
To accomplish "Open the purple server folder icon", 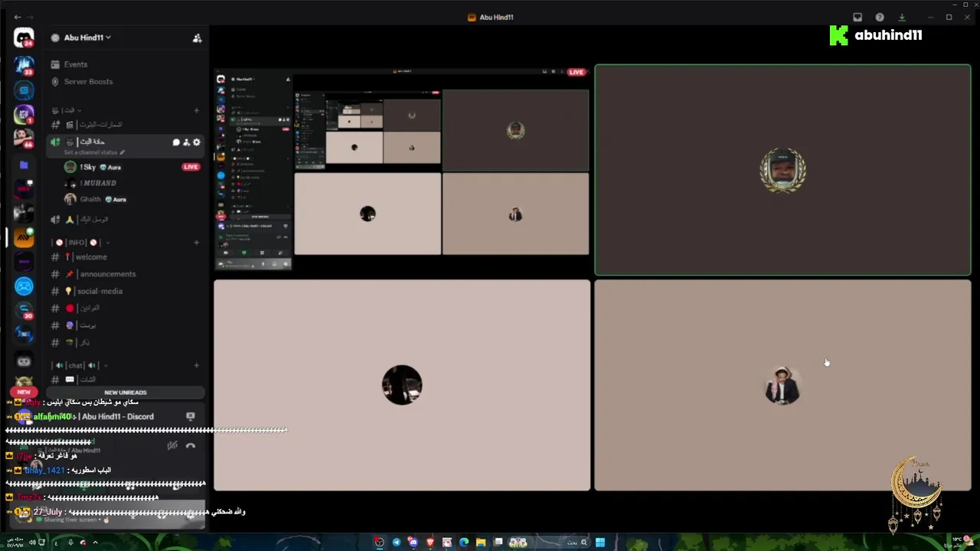I will [24, 165].
